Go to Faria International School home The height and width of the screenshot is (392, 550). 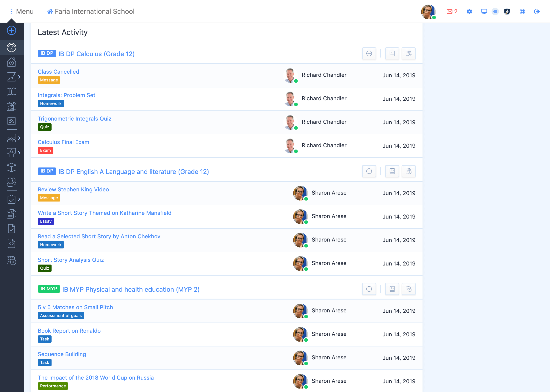click(91, 11)
